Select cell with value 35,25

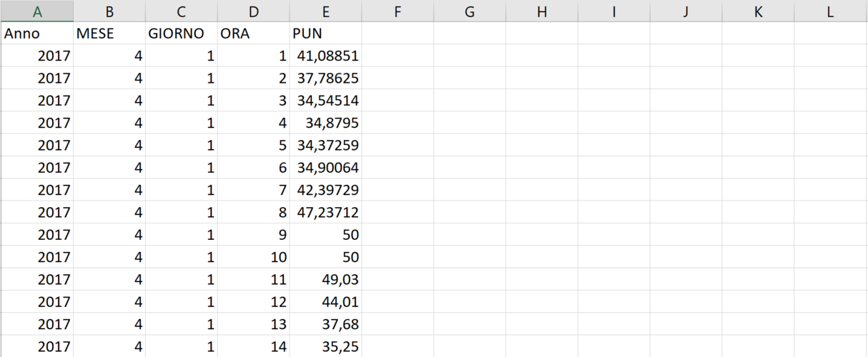[x=326, y=346]
